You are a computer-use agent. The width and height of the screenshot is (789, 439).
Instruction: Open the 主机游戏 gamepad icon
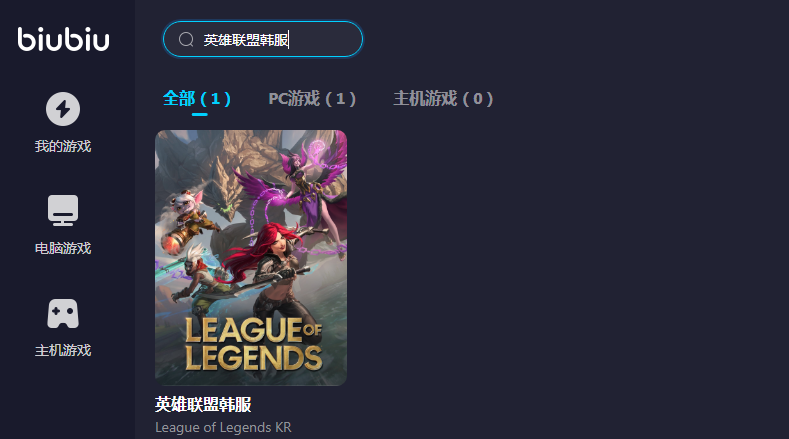63,314
